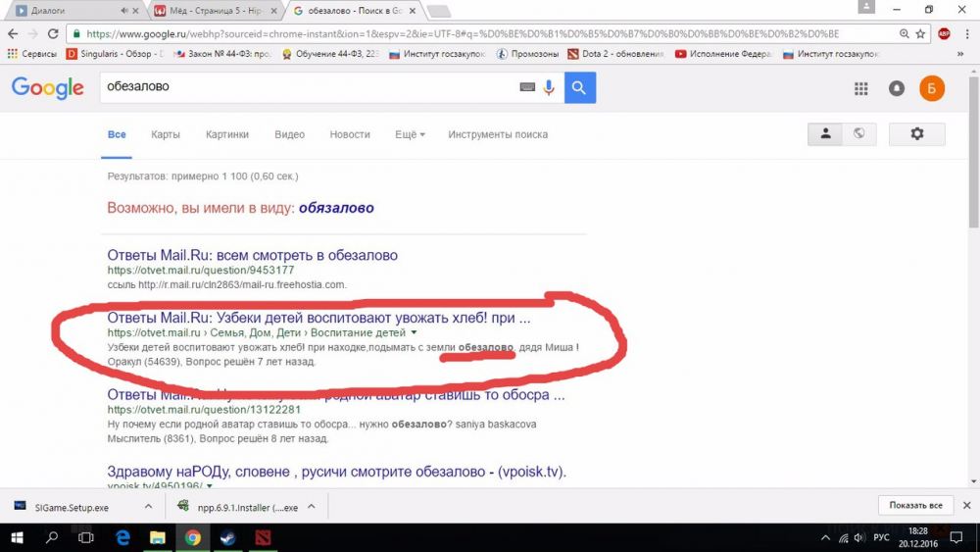Open result ending in "то обосра ..."
Screen dimensions: 980x552
click(335, 394)
